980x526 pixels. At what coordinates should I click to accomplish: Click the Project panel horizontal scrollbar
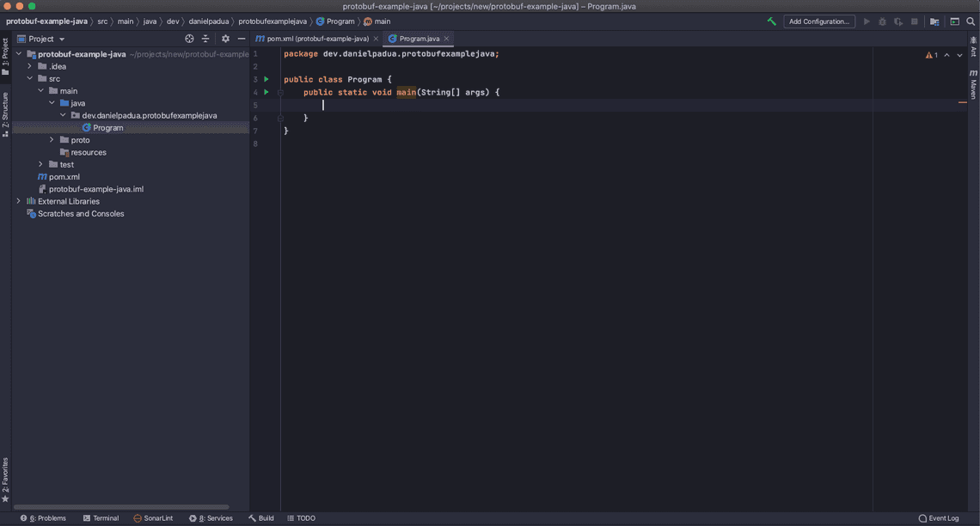pyautogui.click(x=121, y=507)
